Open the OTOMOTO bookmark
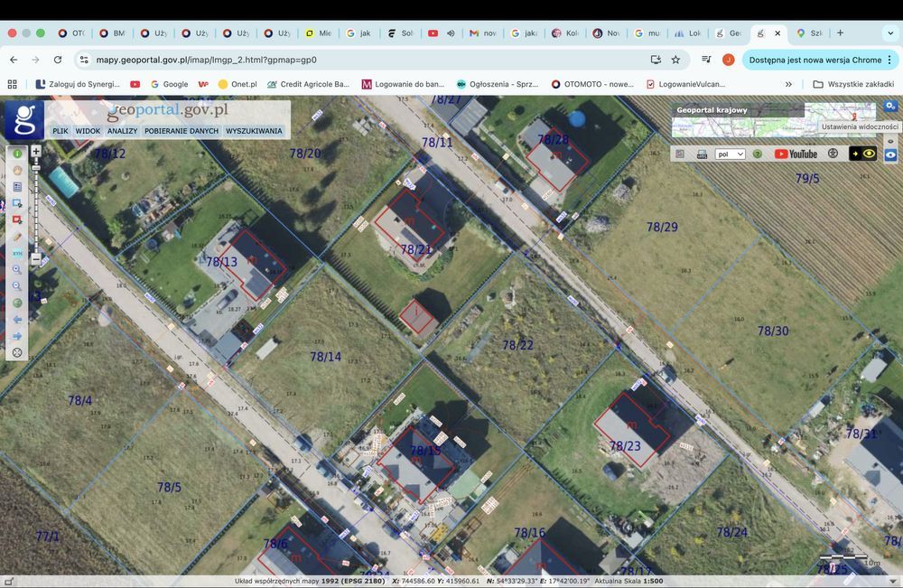903x588 pixels. pos(592,84)
